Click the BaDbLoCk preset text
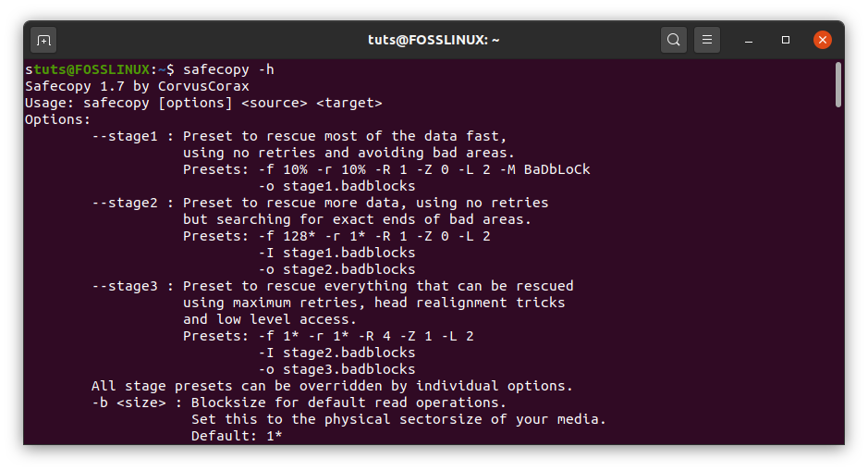Image resolution: width=868 pixels, height=471 pixels. 556,169
